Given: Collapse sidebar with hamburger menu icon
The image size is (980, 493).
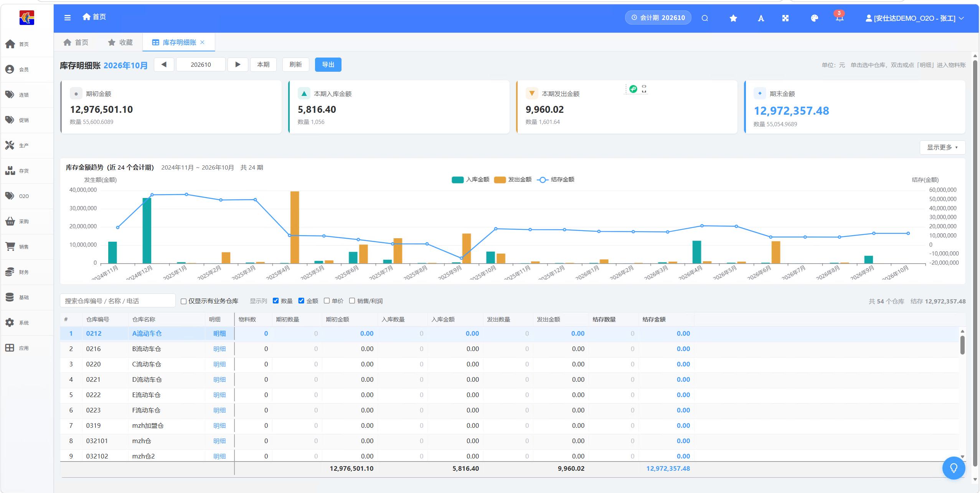Looking at the screenshot, I should 68,18.
